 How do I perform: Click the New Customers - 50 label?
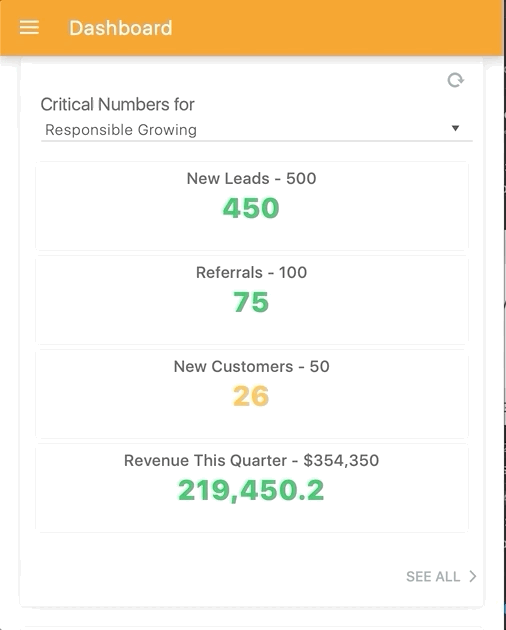coord(252,366)
